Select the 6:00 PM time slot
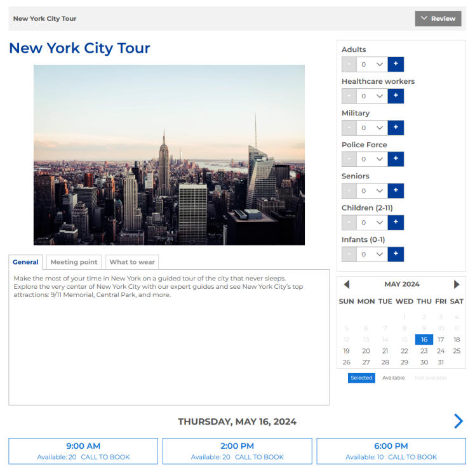Screen dimensions: 475x476 click(x=391, y=451)
